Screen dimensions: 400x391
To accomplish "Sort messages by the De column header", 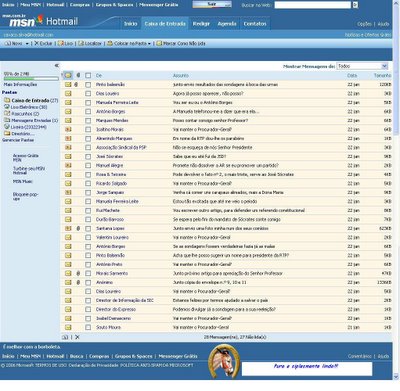I will pos(99,76).
